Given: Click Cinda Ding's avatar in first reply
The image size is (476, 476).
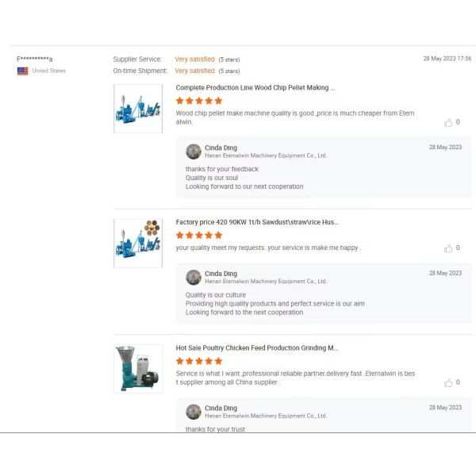Looking at the screenshot, I should [194, 152].
